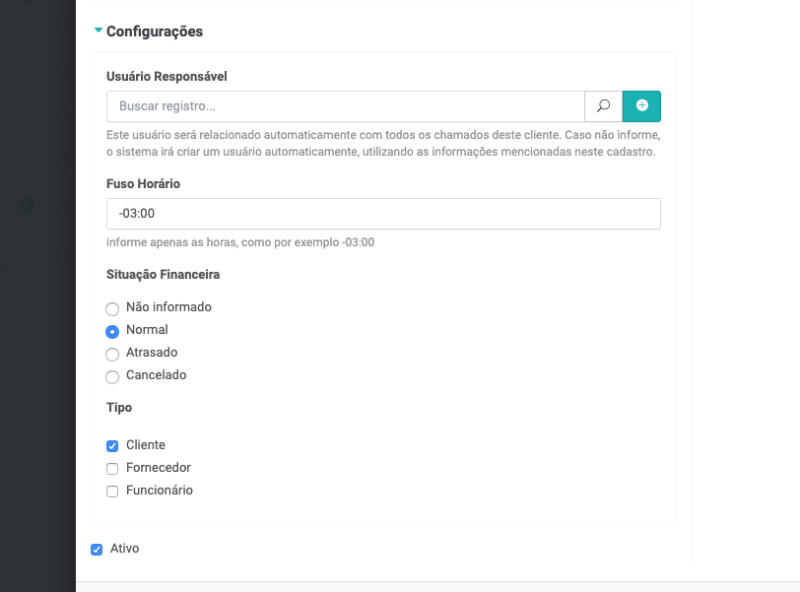This screenshot has height=592, width=800.
Task: Choose the Atrasado radio option
Action: (113, 354)
